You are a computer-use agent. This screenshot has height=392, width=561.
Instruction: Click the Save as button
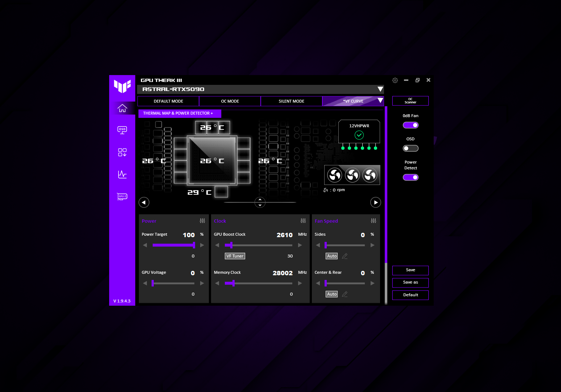click(x=411, y=282)
